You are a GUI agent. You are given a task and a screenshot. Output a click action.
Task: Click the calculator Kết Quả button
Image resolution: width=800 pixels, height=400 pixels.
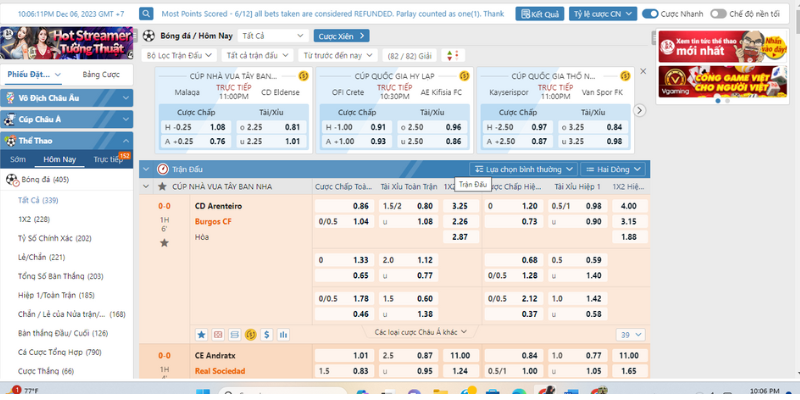[x=543, y=15]
